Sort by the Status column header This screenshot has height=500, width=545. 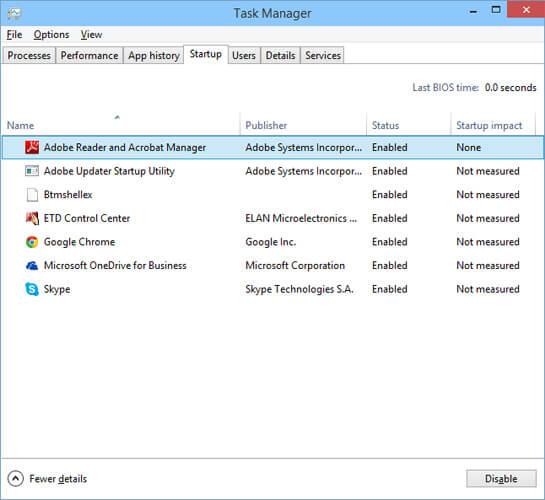click(x=408, y=124)
